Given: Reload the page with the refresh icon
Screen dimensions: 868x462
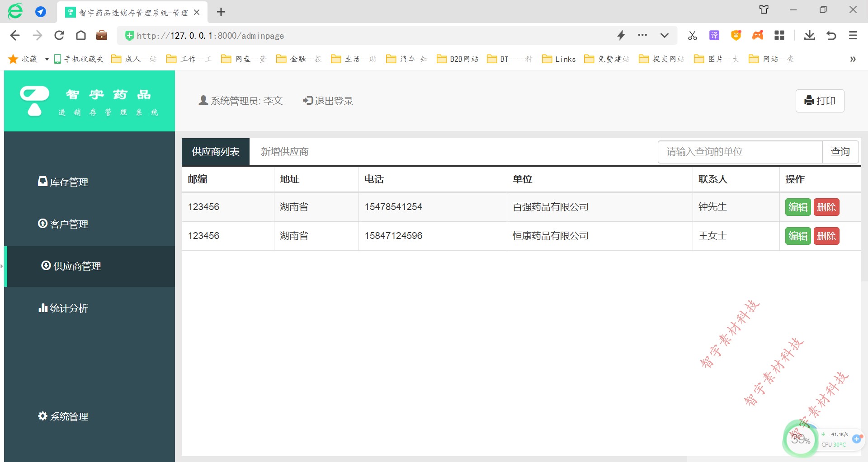Looking at the screenshot, I should point(59,35).
